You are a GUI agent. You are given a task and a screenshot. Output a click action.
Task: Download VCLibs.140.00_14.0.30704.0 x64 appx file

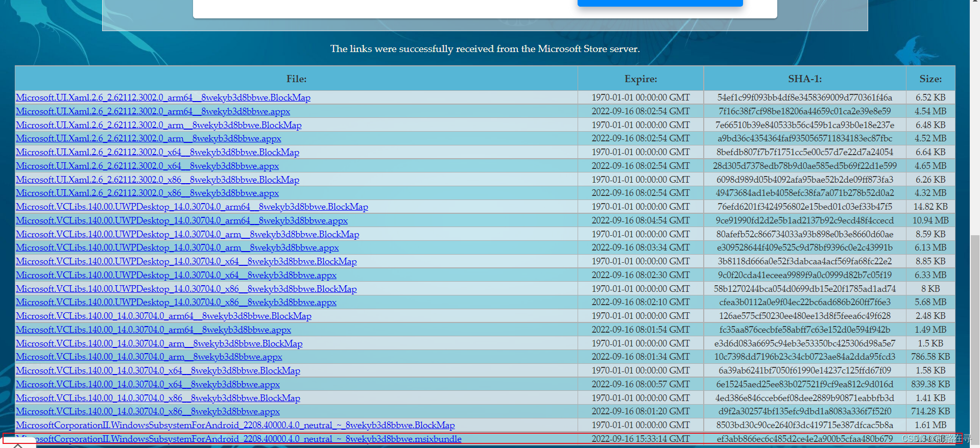tap(148, 384)
